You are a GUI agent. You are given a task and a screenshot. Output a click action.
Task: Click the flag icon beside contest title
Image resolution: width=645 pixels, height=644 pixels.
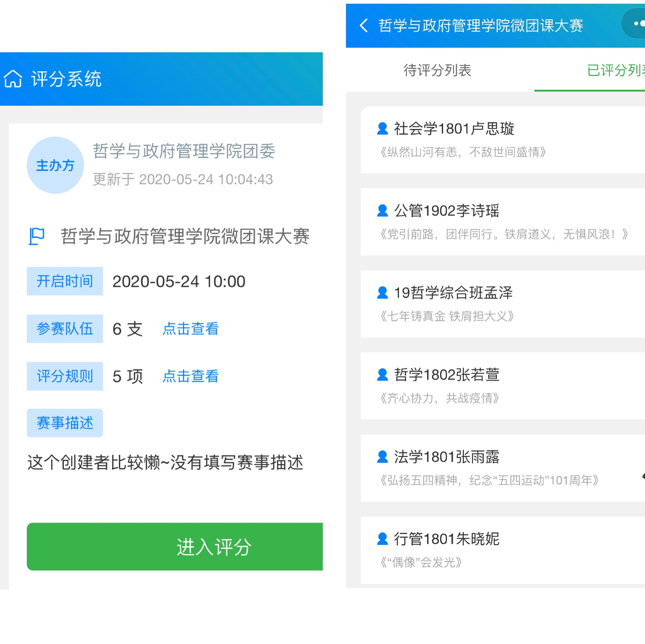pyautogui.click(x=37, y=236)
